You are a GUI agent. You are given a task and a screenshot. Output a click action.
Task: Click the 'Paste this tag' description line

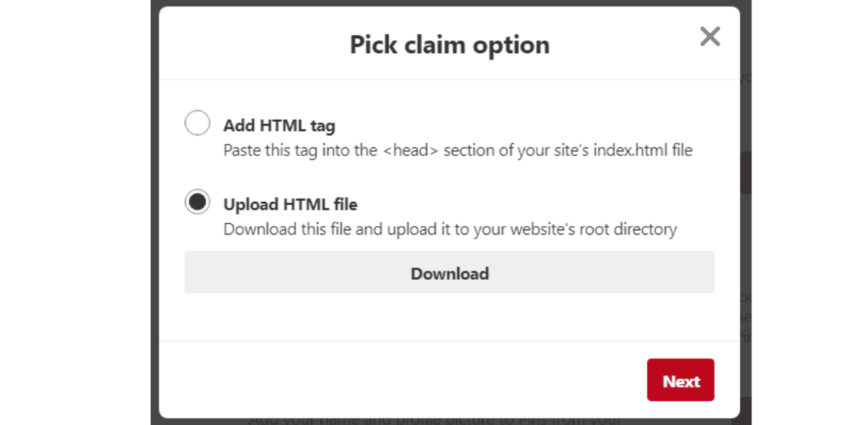(x=457, y=151)
